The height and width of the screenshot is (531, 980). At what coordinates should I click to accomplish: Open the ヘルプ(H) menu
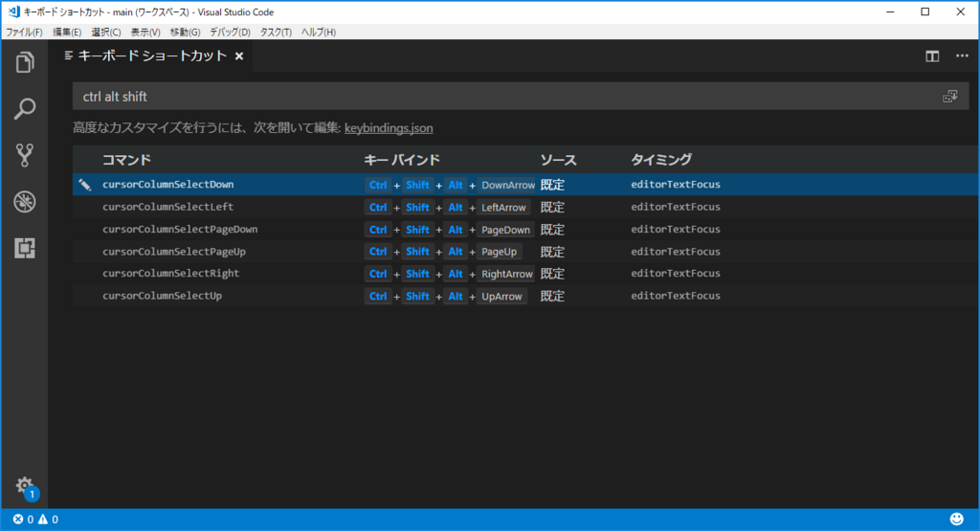pos(319,32)
